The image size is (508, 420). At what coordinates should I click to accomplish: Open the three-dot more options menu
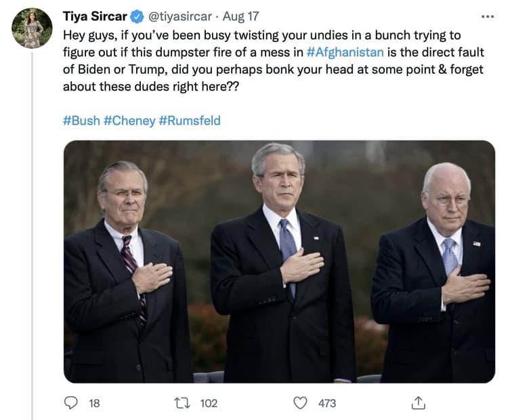tap(488, 16)
